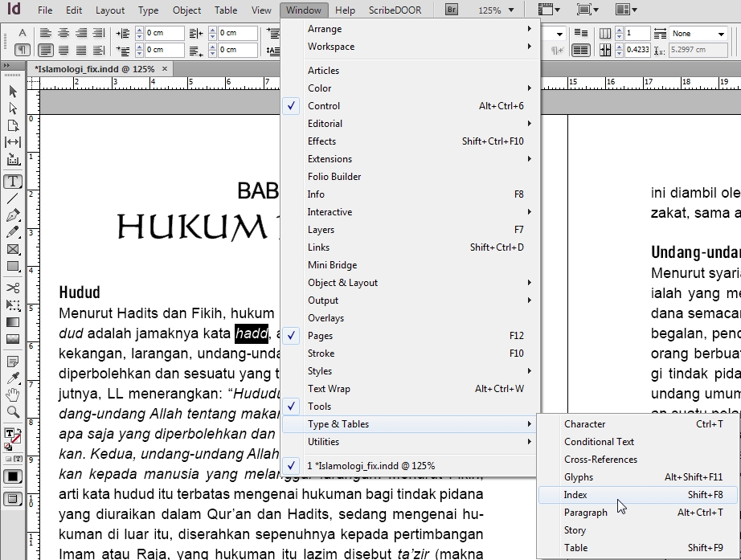Select the Direct Selection tool

[13, 108]
